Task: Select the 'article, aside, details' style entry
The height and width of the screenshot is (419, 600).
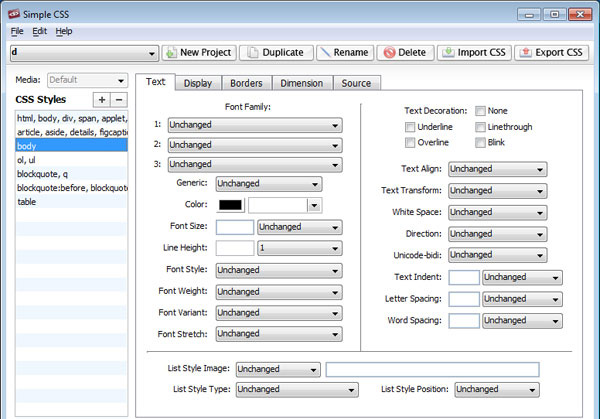Action: (x=72, y=132)
